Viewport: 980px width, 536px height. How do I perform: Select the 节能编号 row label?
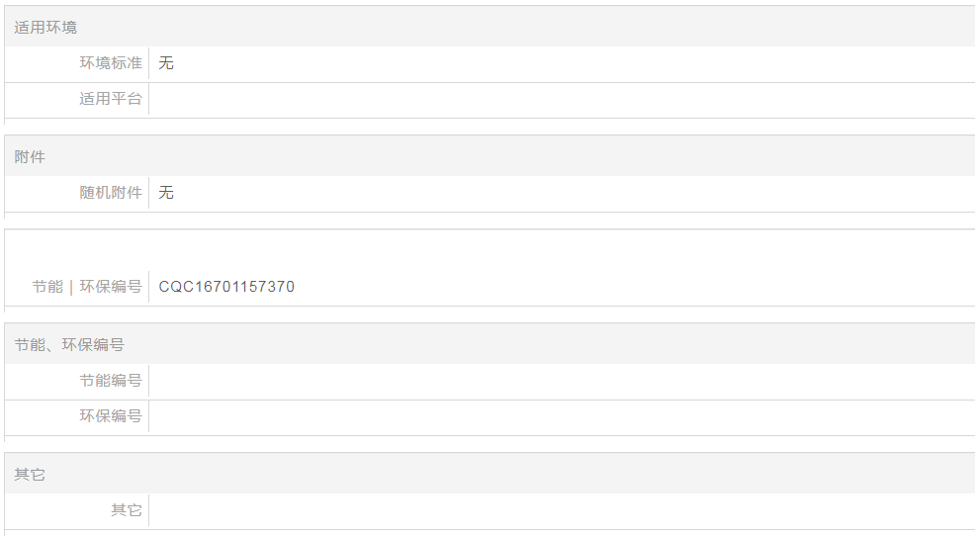111,381
